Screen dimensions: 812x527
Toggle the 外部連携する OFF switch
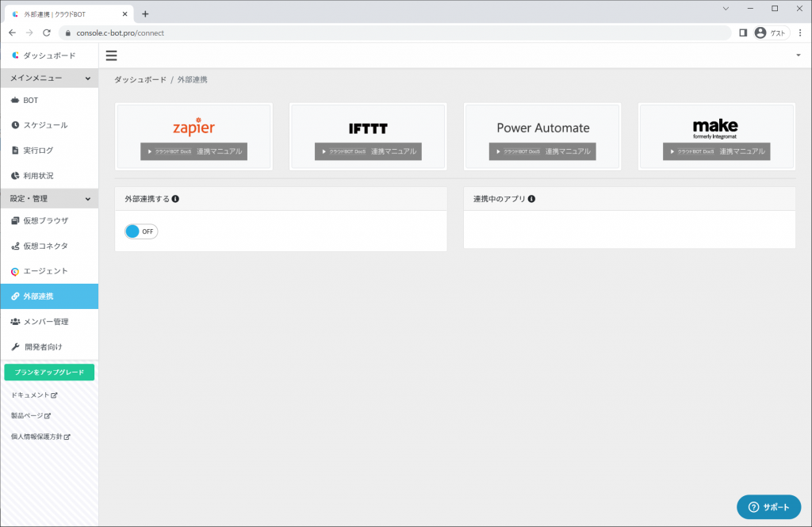coord(141,231)
